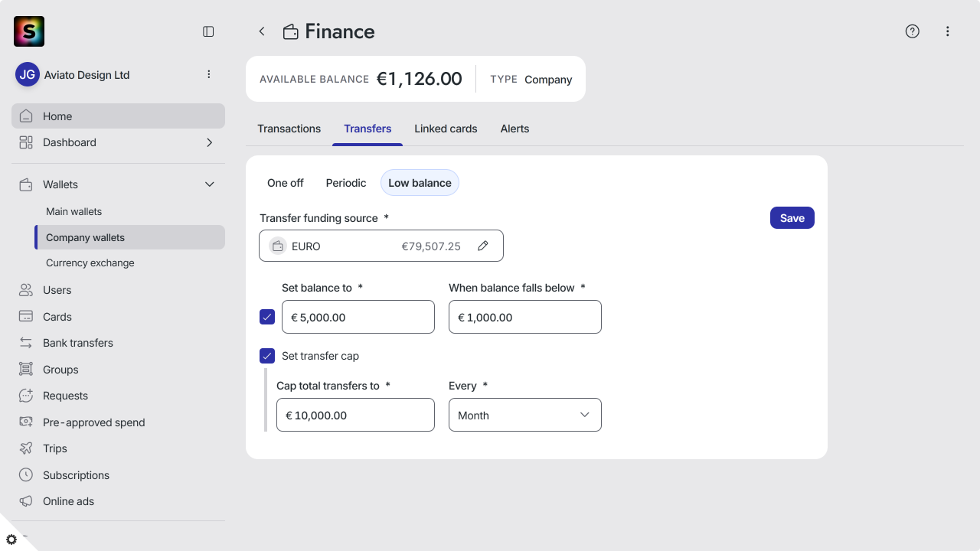Click the Trips airplane icon
Image resolution: width=980 pixels, height=551 pixels.
26,448
